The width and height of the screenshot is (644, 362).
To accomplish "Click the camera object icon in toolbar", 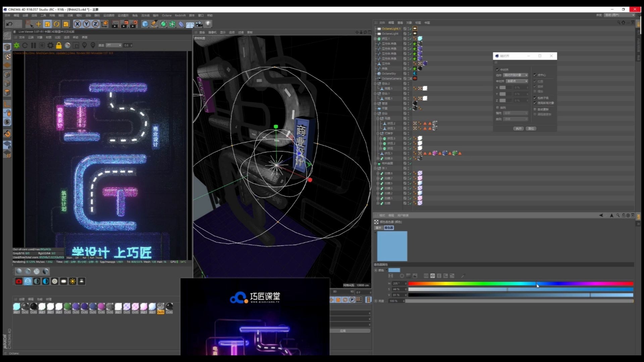I will coord(199,24).
